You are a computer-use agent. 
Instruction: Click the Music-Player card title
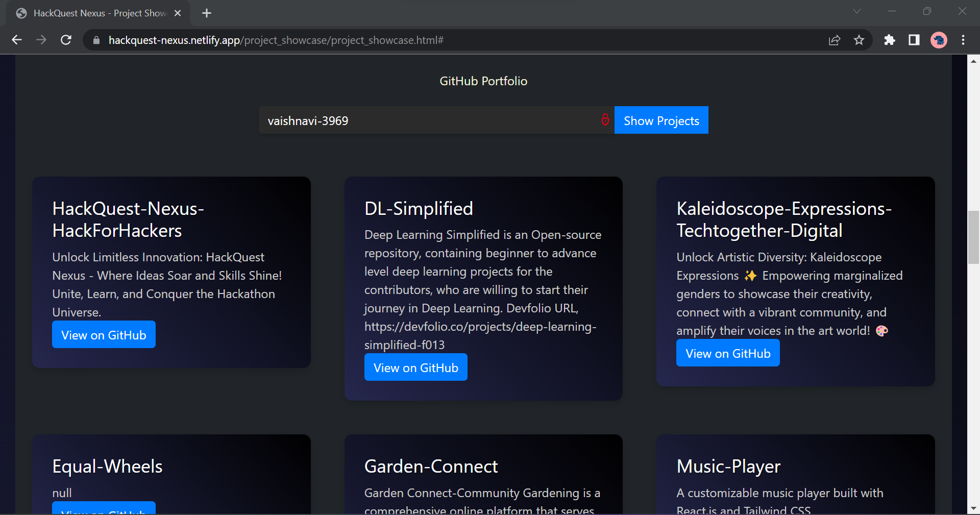[728, 466]
